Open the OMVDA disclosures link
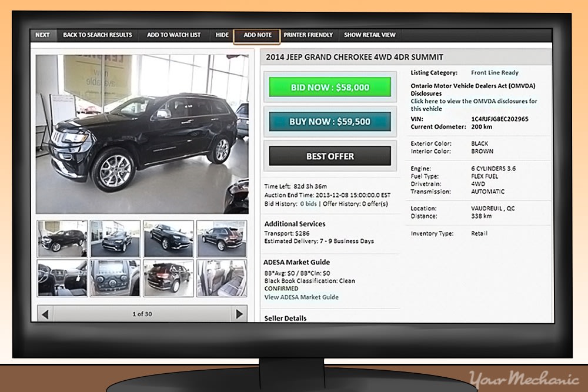The width and height of the screenshot is (588, 392). point(473,105)
